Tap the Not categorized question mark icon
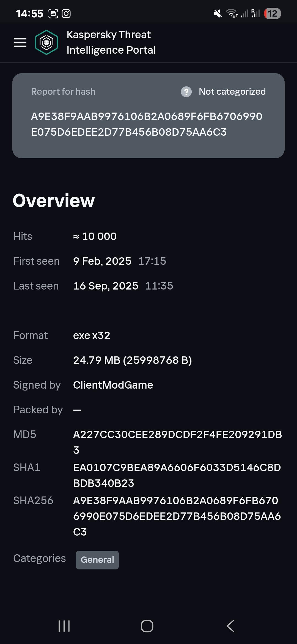 (186, 92)
